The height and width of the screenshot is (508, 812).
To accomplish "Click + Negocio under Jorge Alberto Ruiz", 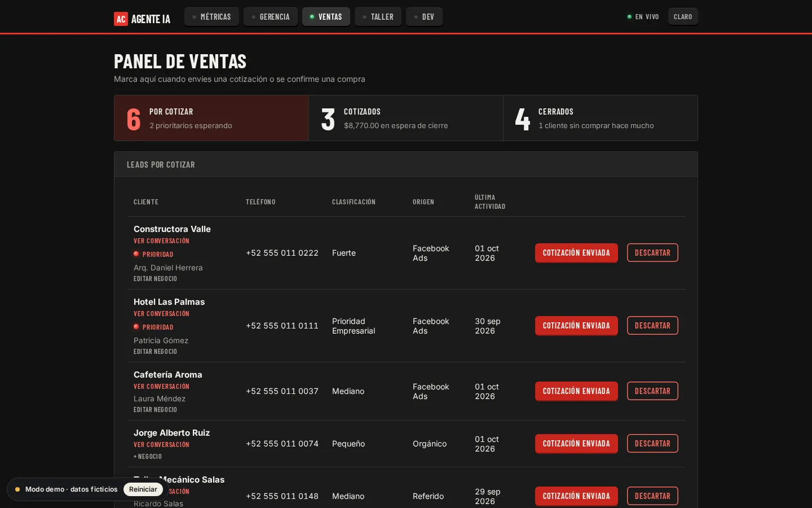I will (x=148, y=457).
